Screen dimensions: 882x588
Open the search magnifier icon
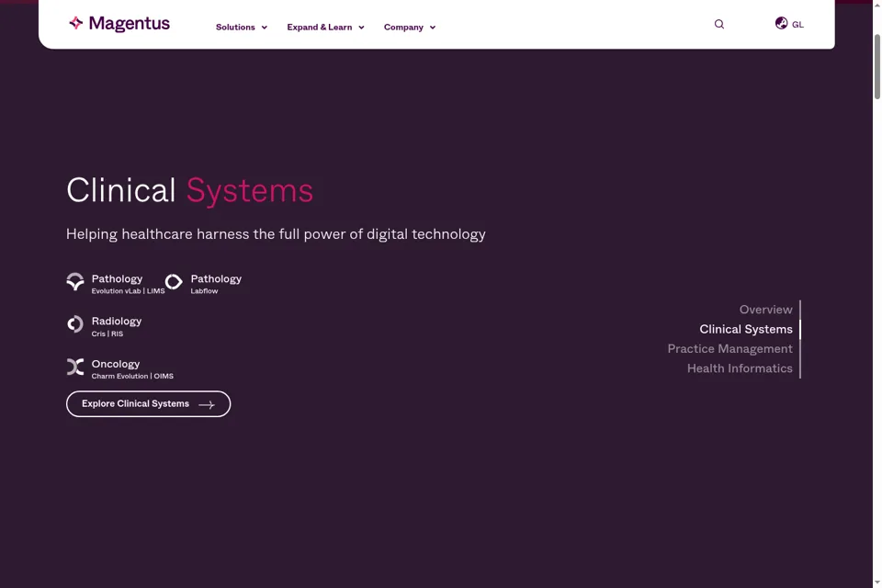pos(718,24)
